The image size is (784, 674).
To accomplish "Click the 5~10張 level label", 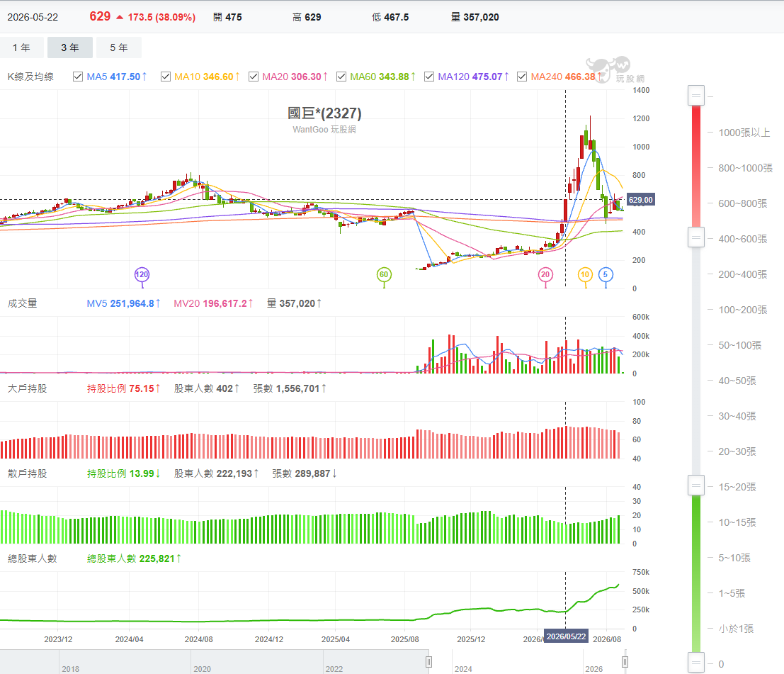I will 734,558.
